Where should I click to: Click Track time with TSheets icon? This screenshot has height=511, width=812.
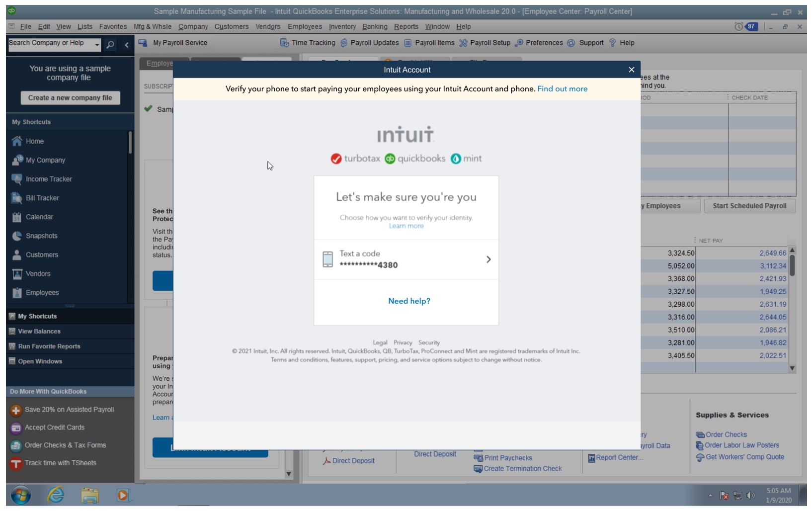pyautogui.click(x=16, y=464)
